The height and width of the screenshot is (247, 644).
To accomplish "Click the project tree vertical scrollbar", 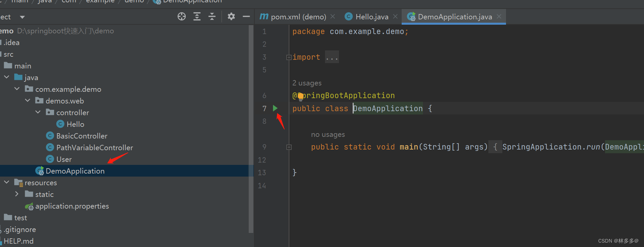I will [x=251, y=129].
